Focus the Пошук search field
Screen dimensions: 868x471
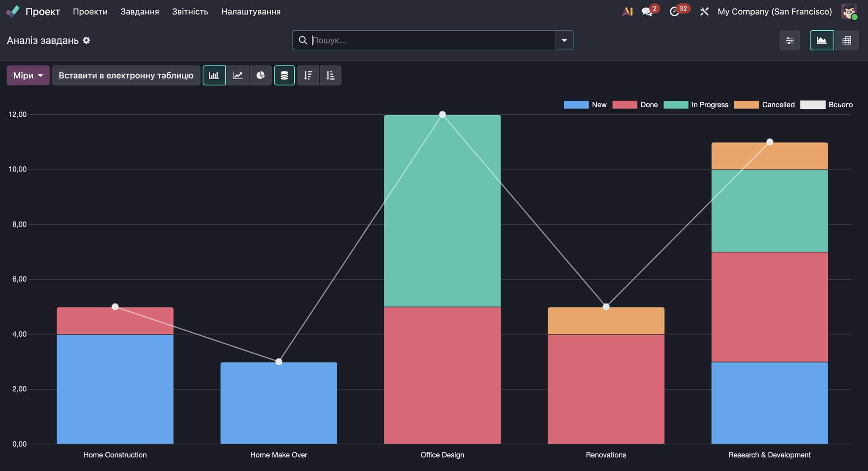pyautogui.click(x=432, y=41)
